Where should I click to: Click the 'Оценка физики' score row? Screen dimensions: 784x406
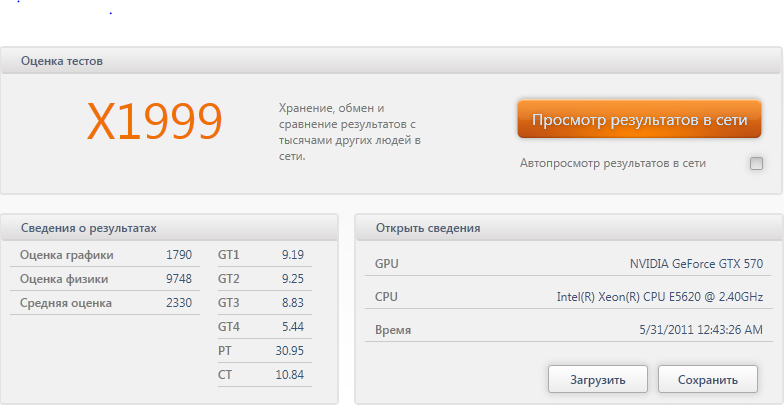coord(105,279)
